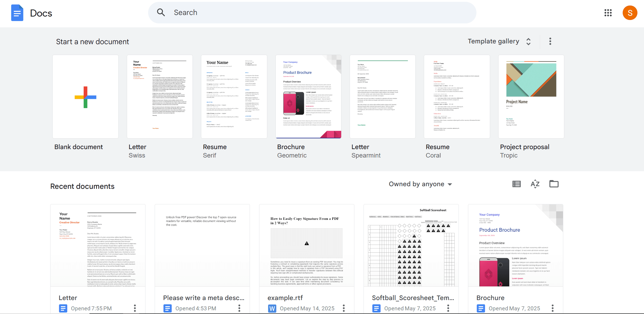Image resolution: width=644 pixels, height=314 pixels.
Task: Open the meta description document thumbnail
Action: point(202,245)
